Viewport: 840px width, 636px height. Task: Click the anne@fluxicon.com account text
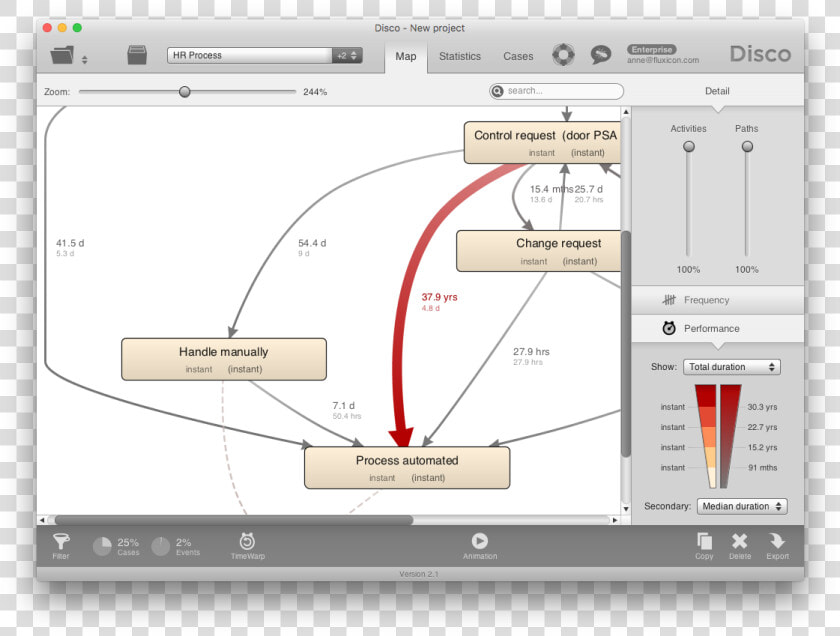[663, 60]
